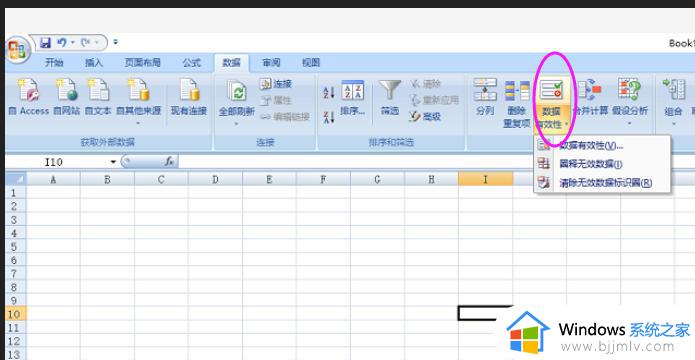
Task: Click the Office button orb
Action: [x=18, y=49]
